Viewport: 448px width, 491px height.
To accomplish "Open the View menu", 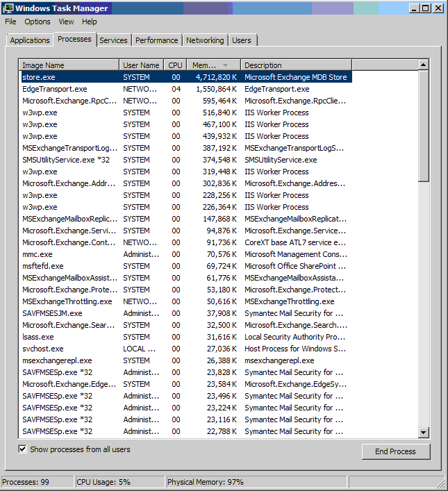I will pos(66,22).
